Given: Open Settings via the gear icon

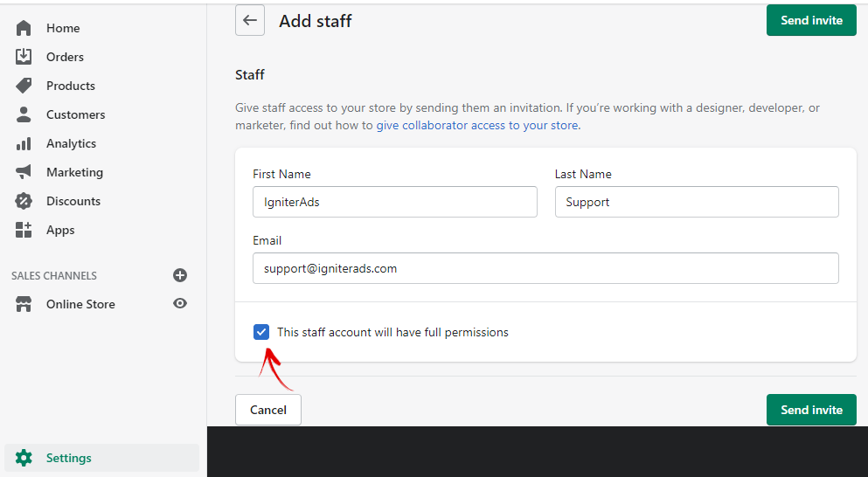Looking at the screenshot, I should (24, 458).
